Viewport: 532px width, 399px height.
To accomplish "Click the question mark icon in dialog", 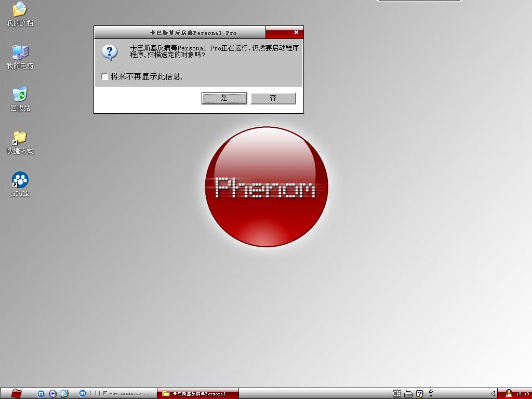I will 110,52.
